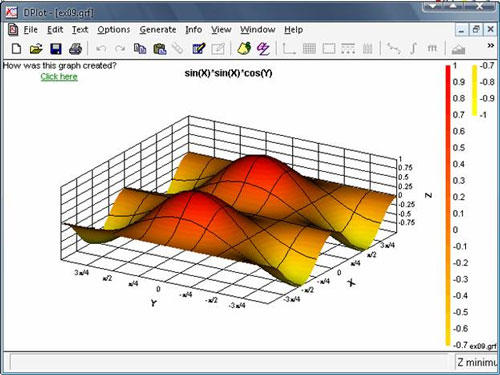The height and width of the screenshot is (375, 500).
Task: Click legend value 0.5 on color scale
Action: [x=459, y=148]
